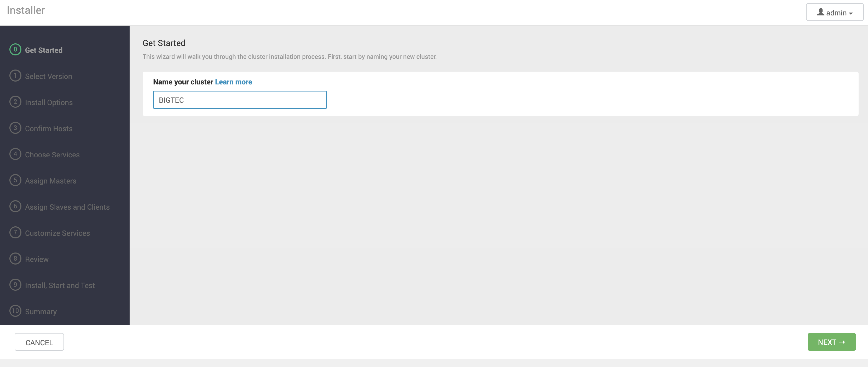The height and width of the screenshot is (367, 868).
Task: Go to Install, Start and Test step
Action: tap(60, 285)
